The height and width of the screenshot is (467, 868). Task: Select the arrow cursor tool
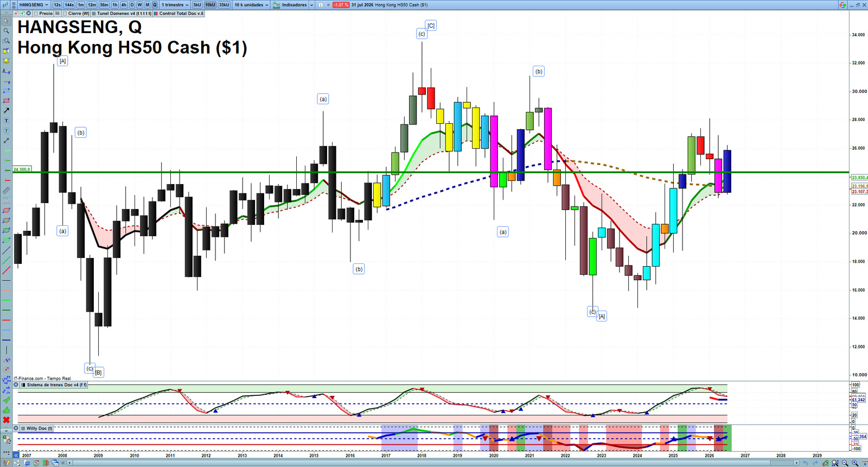point(6,21)
